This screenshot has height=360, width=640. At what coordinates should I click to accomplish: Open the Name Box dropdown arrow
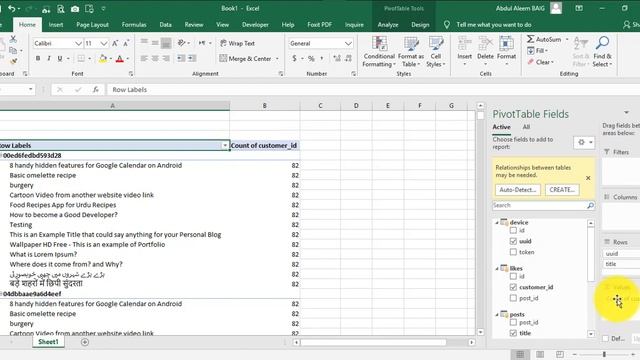(x=31, y=89)
